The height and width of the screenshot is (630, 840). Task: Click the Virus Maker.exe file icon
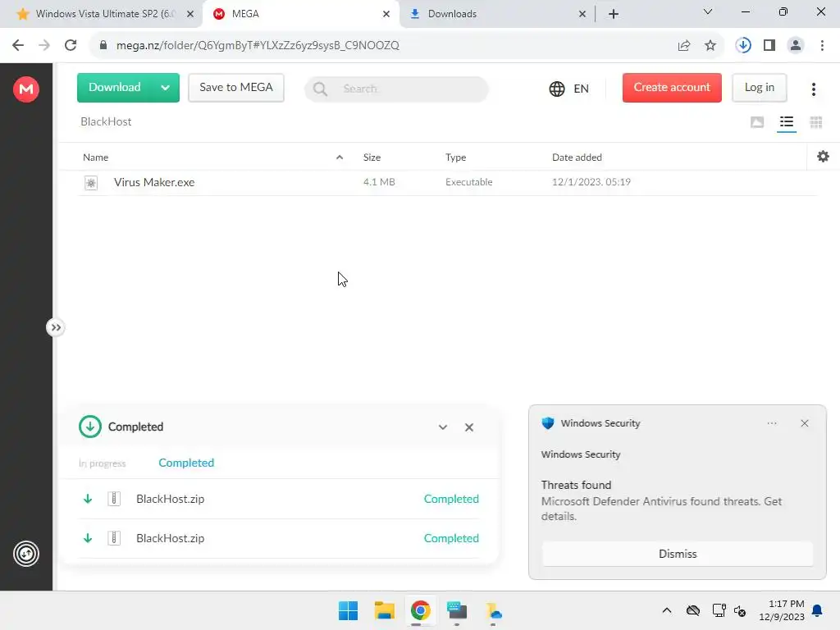[91, 183]
